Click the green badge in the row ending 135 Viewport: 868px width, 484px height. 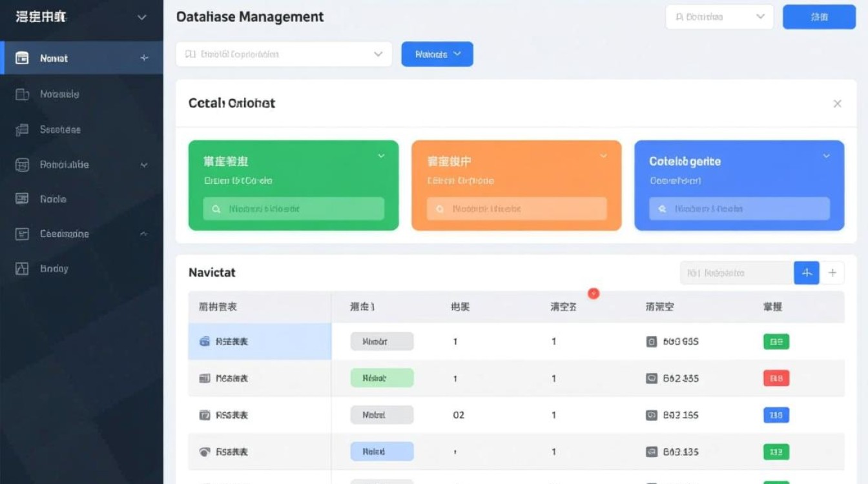pyautogui.click(x=776, y=452)
